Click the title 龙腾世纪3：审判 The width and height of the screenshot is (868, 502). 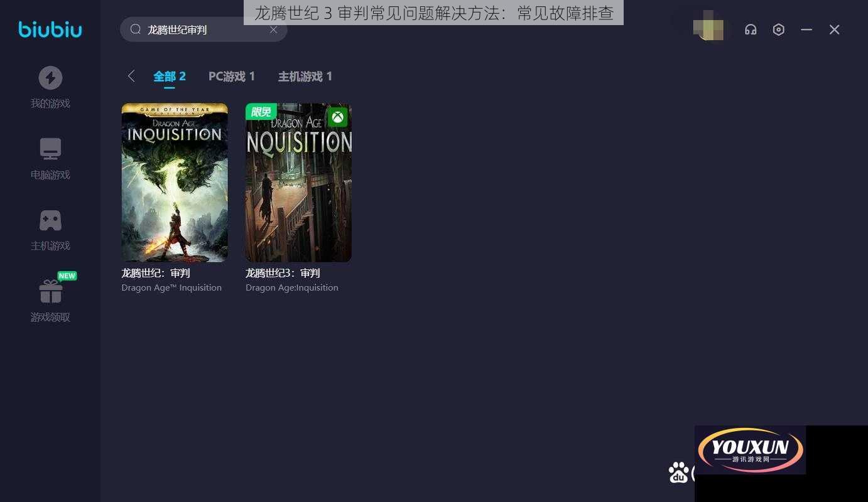coord(283,273)
